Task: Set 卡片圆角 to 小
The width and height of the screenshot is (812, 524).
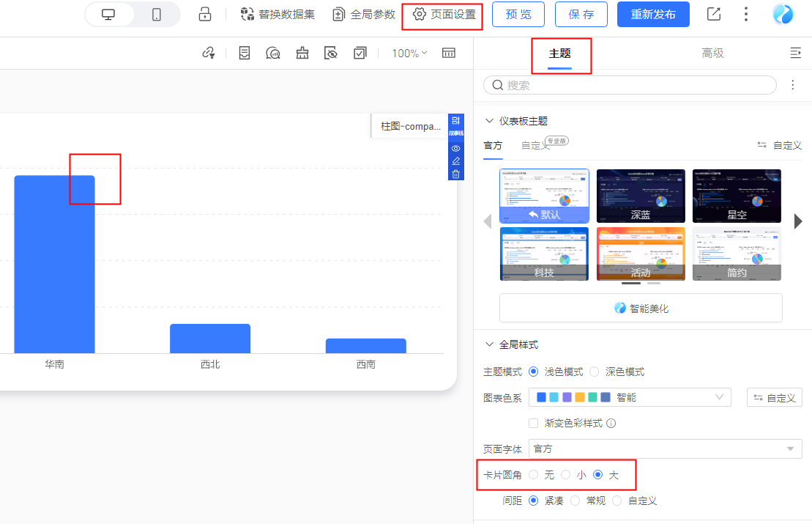Action: tap(566, 475)
